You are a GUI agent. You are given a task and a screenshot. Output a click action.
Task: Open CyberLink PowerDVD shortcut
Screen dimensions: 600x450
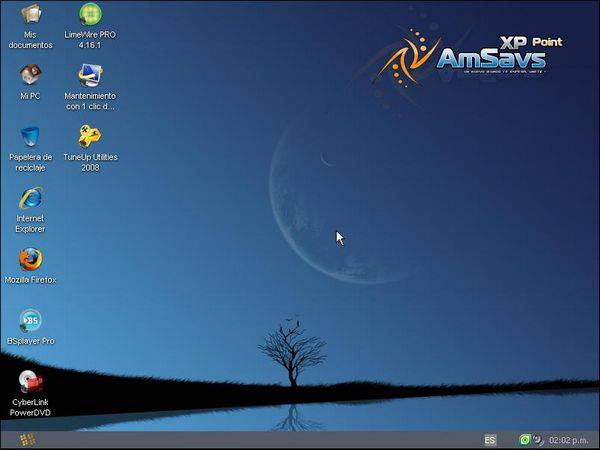pyautogui.click(x=31, y=382)
